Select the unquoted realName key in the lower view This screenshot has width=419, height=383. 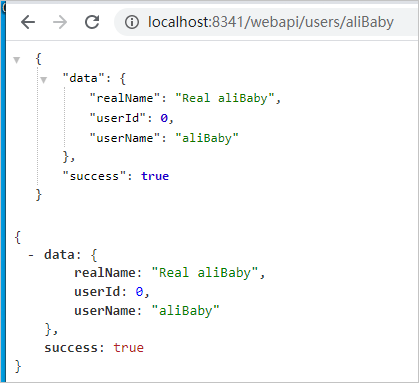(104, 273)
